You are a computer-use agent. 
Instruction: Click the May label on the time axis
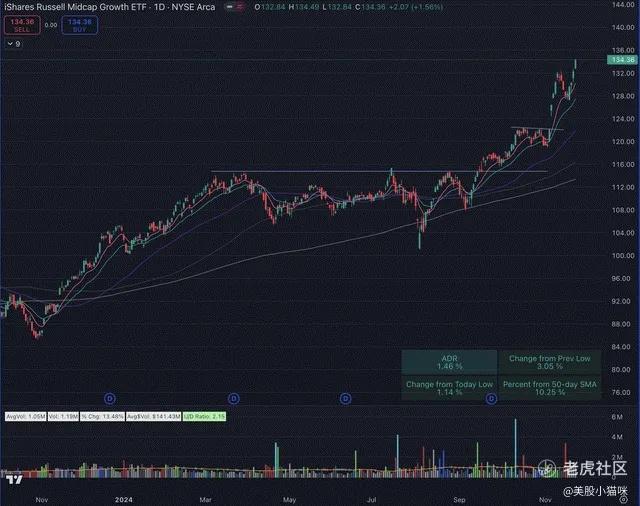(289, 500)
